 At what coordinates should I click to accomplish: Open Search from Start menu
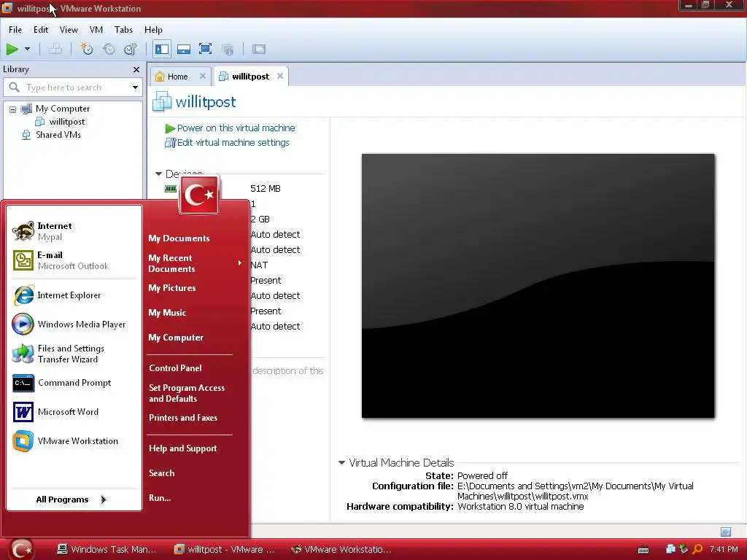click(x=161, y=473)
